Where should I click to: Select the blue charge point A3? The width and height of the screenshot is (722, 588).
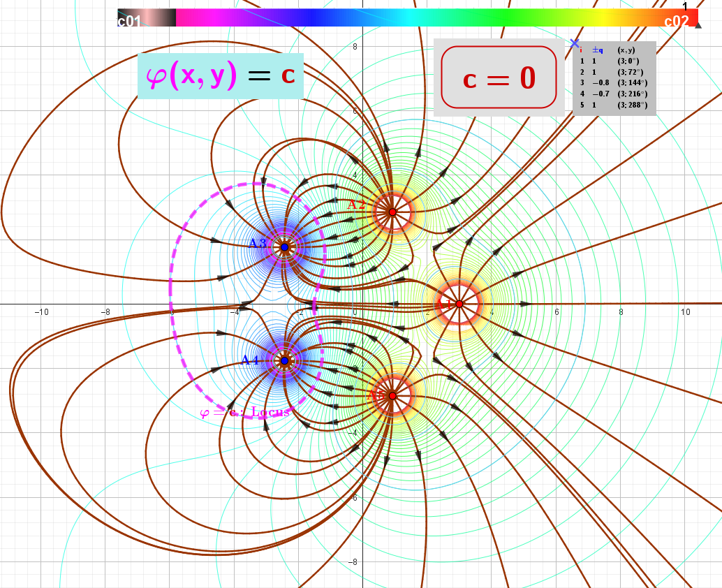pos(285,247)
